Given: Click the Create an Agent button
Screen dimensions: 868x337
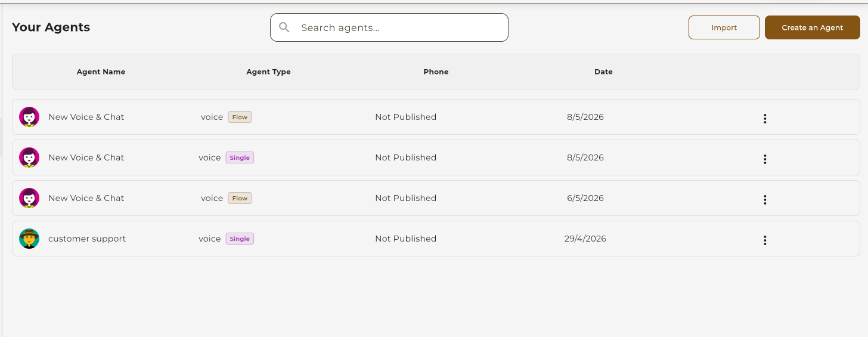Looking at the screenshot, I should (813, 27).
